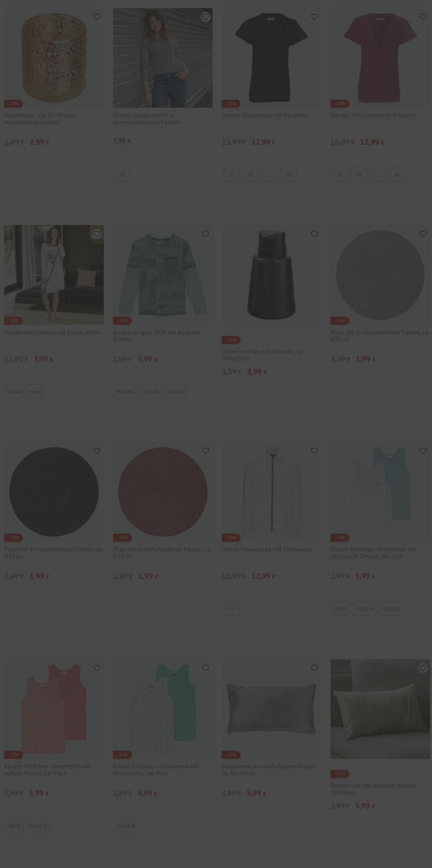Open Dekokissen in zweifarbigem Design link
Viewport: 432px width, 868px height.
(x=269, y=770)
